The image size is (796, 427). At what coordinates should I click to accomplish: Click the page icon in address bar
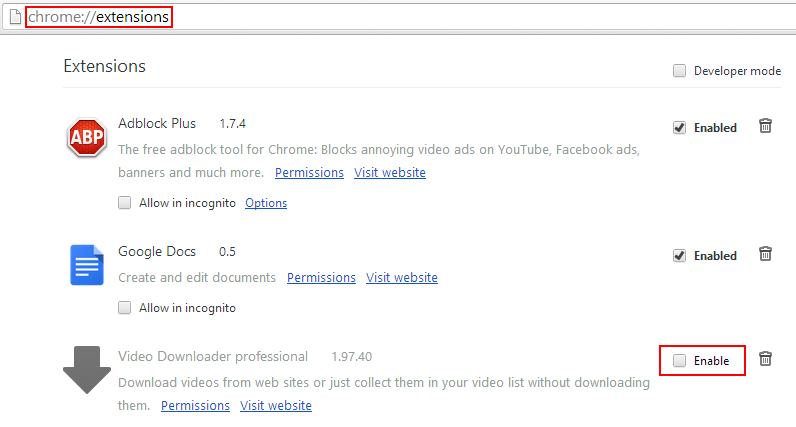(15, 17)
